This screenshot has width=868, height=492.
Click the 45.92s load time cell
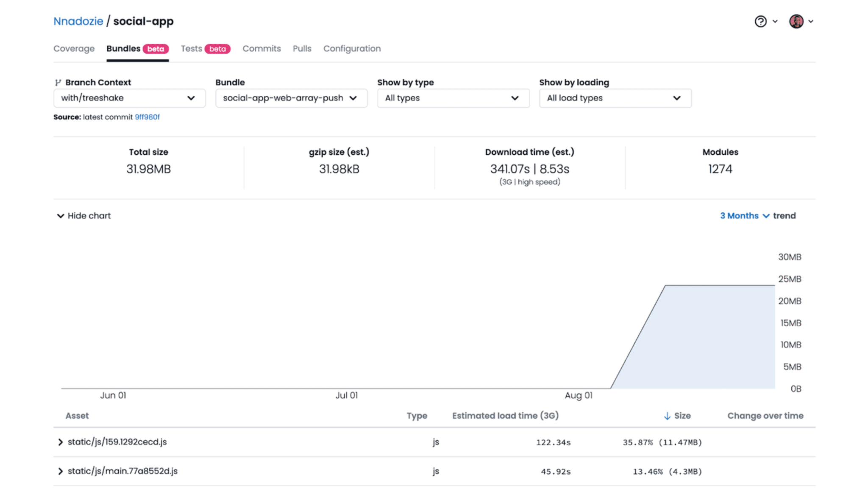(556, 472)
